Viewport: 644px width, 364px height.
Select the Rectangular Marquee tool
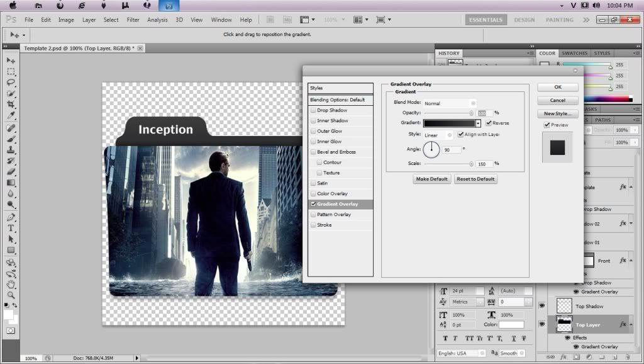[11, 72]
